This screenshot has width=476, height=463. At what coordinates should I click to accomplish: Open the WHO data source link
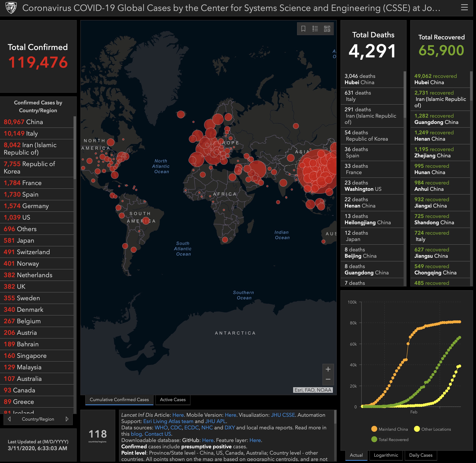point(161,428)
